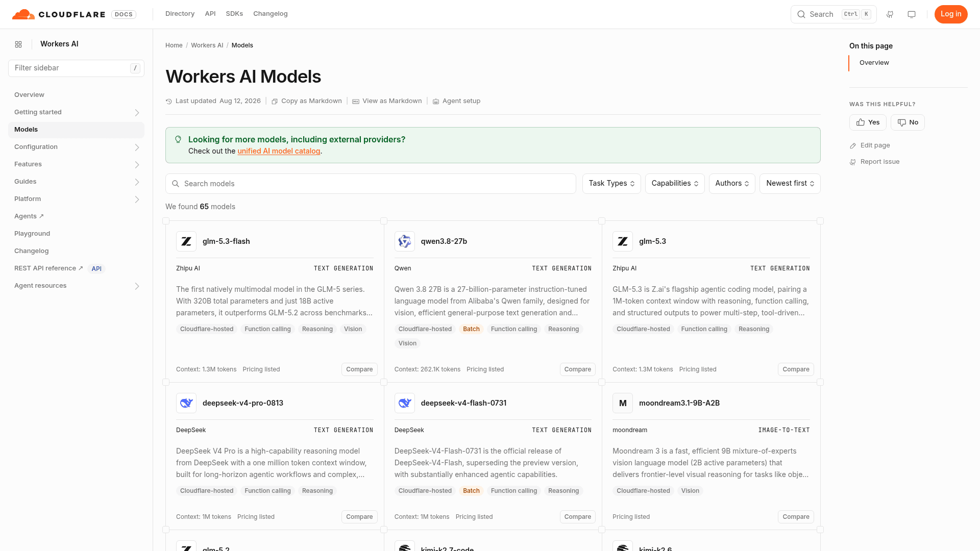Jump to Overview in On this page
This screenshot has height=551, width=980.
coord(874,63)
